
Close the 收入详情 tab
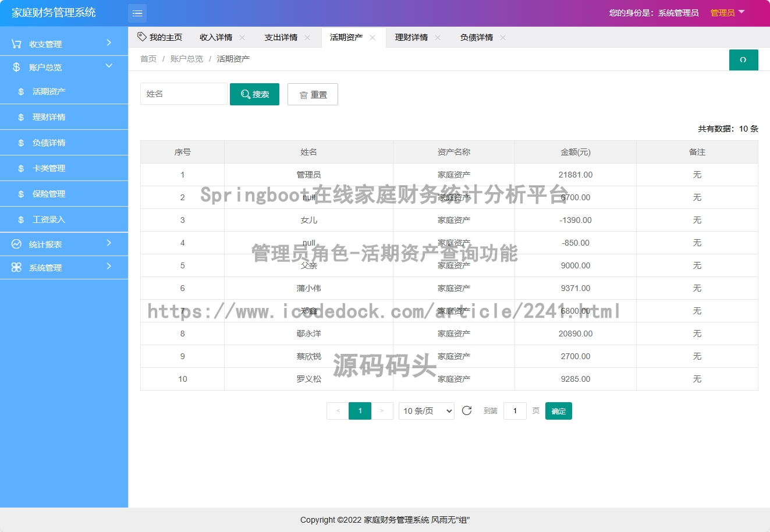point(242,37)
